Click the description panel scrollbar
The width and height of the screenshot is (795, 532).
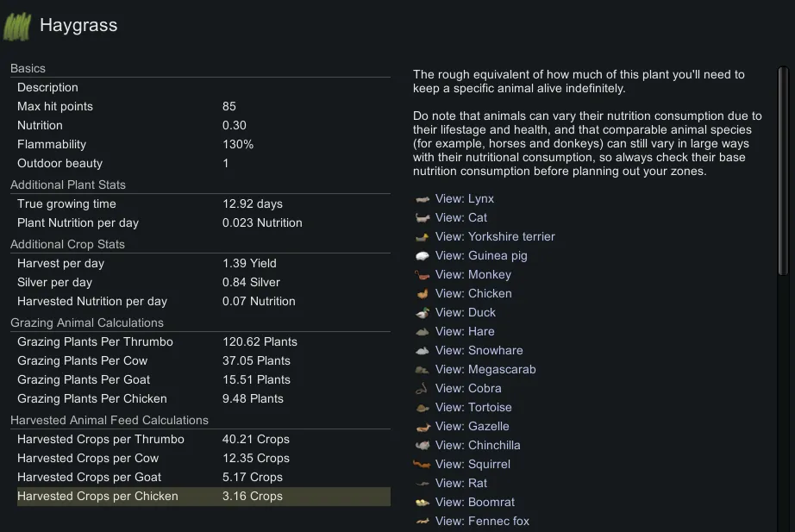(x=783, y=172)
